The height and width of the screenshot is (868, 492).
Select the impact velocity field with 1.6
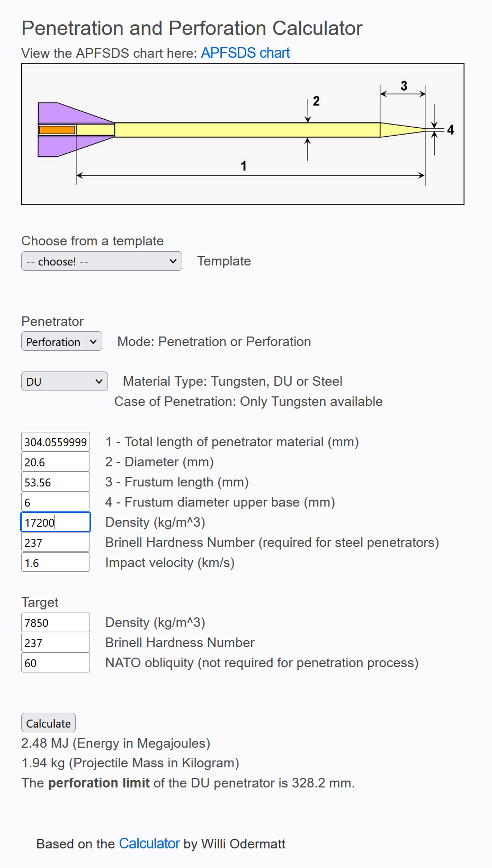(56, 563)
